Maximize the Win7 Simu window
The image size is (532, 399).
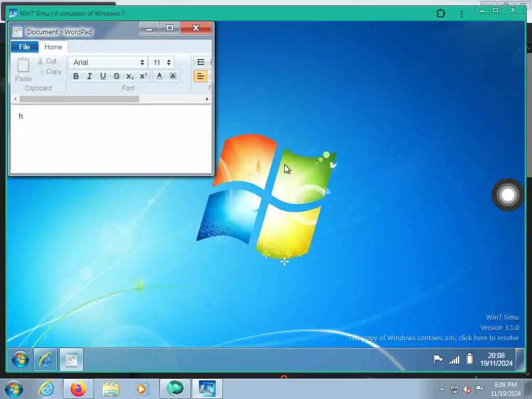click(x=495, y=10)
